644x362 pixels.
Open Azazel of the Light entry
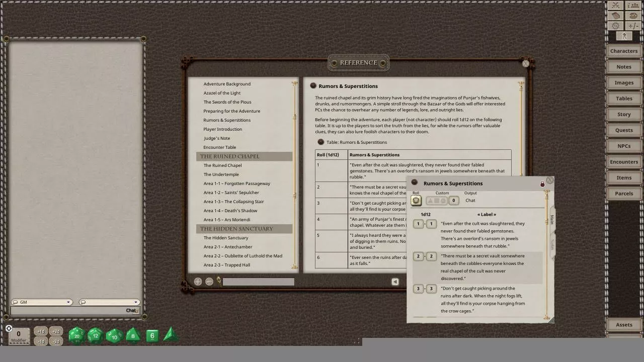click(x=222, y=93)
